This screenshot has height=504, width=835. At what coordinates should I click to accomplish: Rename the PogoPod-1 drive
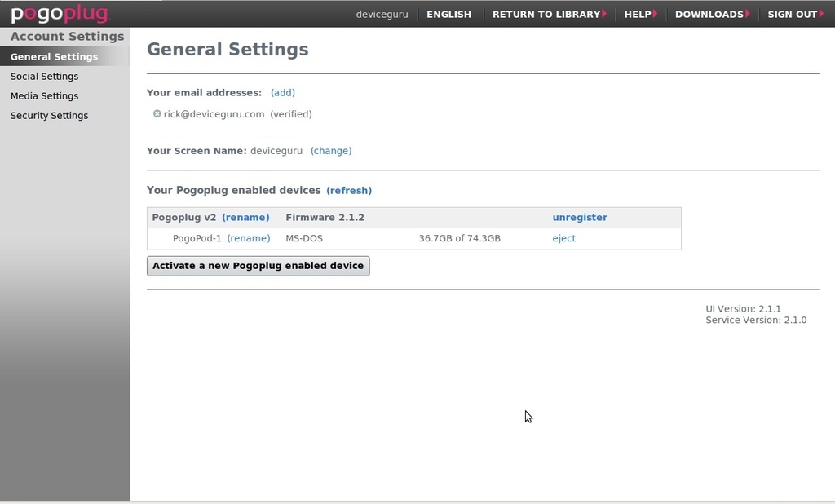click(x=249, y=238)
